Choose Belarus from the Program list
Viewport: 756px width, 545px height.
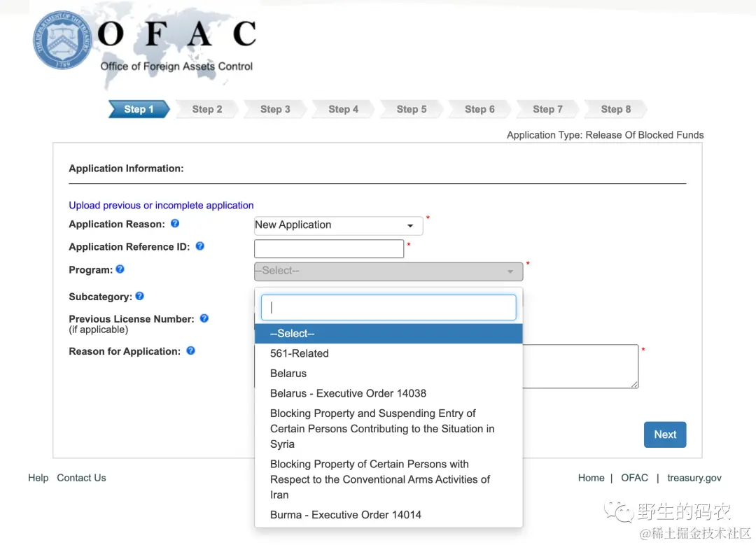(x=288, y=374)
